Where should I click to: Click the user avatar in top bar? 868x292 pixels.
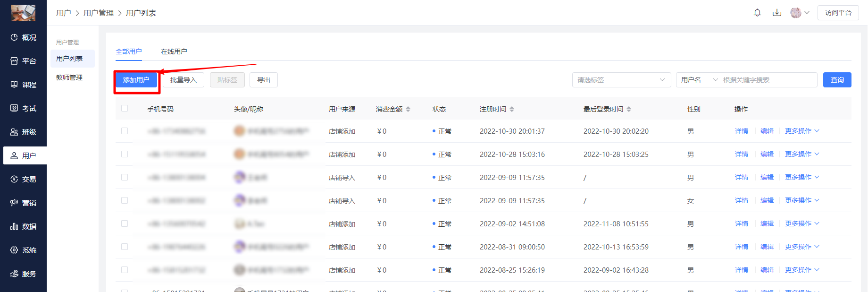(x=796, y=13)
